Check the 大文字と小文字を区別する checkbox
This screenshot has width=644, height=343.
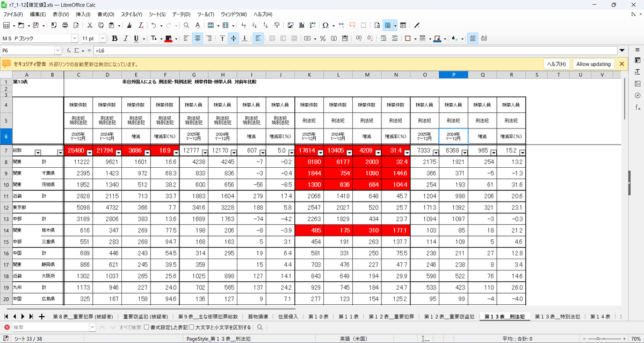[x=191, y=327]
